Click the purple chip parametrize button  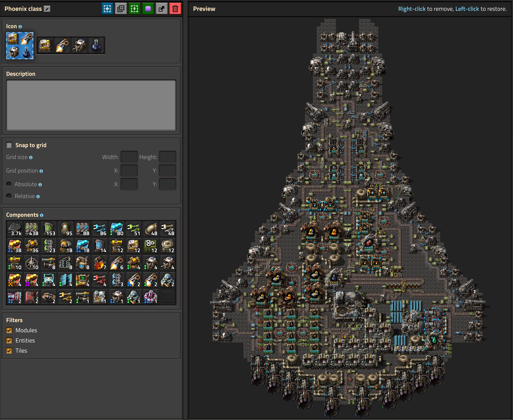click(148, 9)
